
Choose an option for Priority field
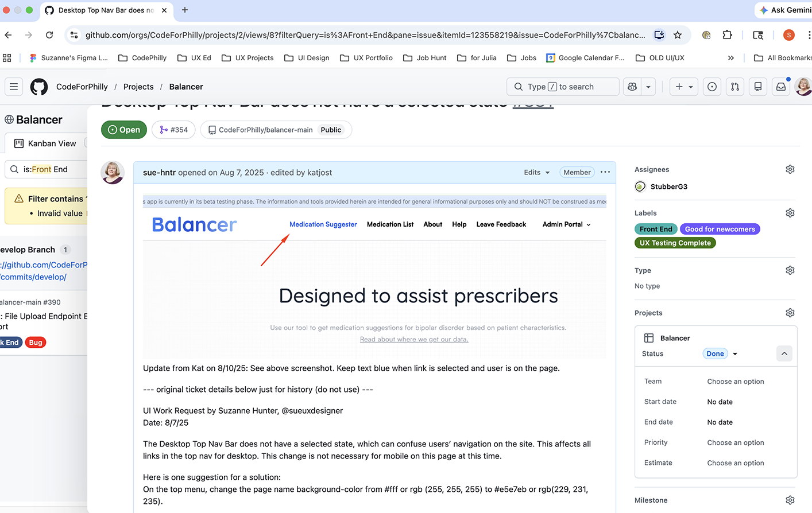(736, 442)
